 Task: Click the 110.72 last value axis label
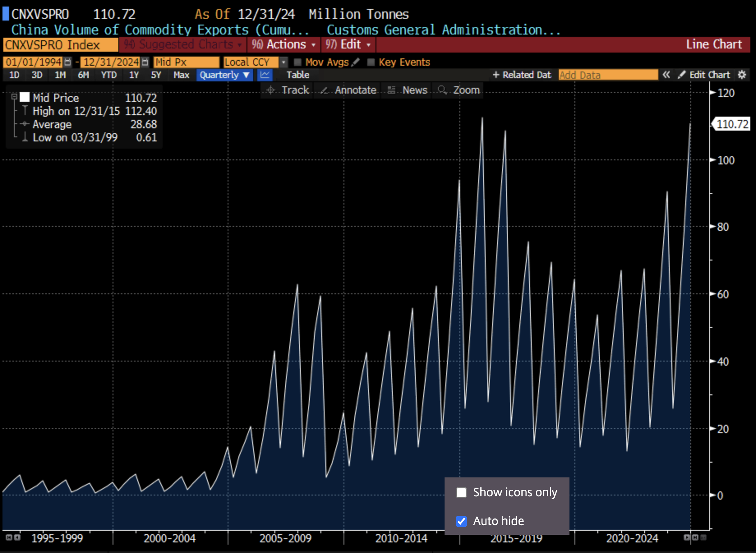pos(732,124)
